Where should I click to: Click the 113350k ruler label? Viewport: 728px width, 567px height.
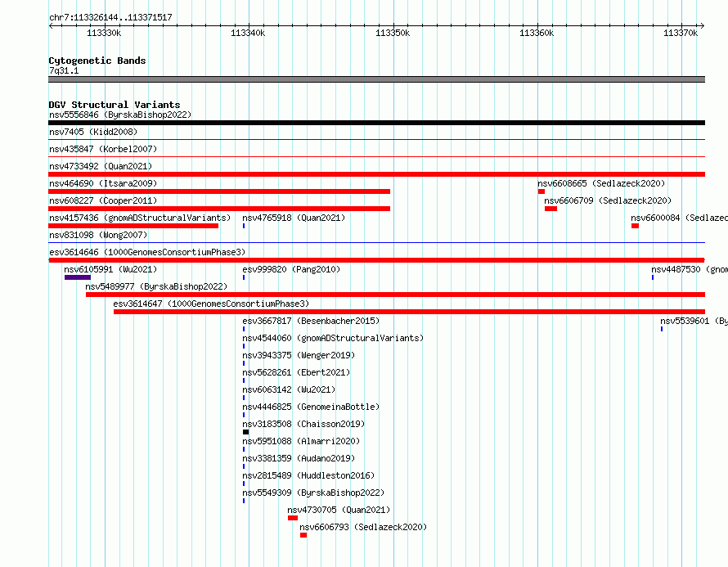(x=393, y=33)
